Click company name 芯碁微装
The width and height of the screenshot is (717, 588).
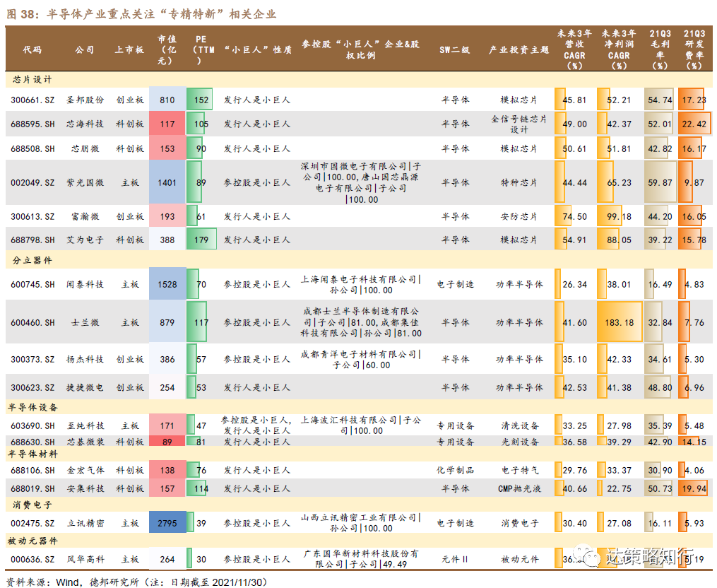[85, 442]
